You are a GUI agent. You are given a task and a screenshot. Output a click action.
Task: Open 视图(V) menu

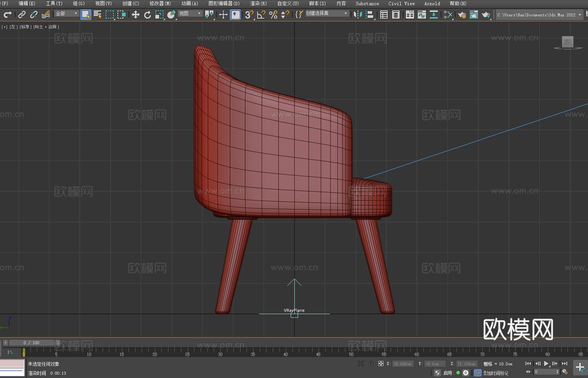click(103, 3)
